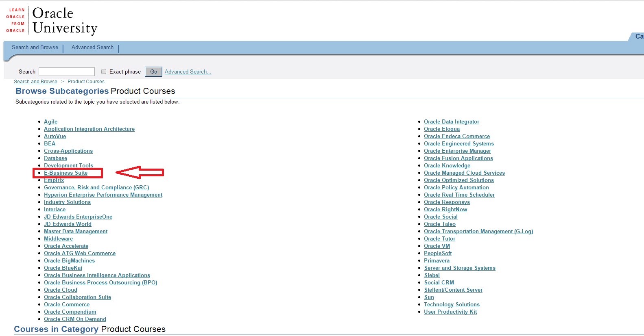Click the Oracle University logo

point(52,20)
